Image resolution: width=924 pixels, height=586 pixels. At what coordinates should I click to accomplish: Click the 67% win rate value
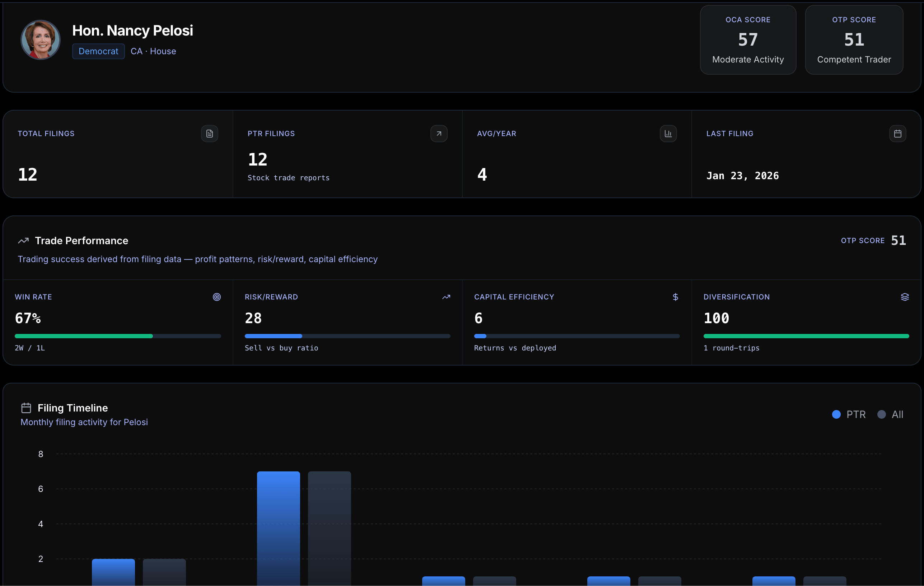click(28, 318)
